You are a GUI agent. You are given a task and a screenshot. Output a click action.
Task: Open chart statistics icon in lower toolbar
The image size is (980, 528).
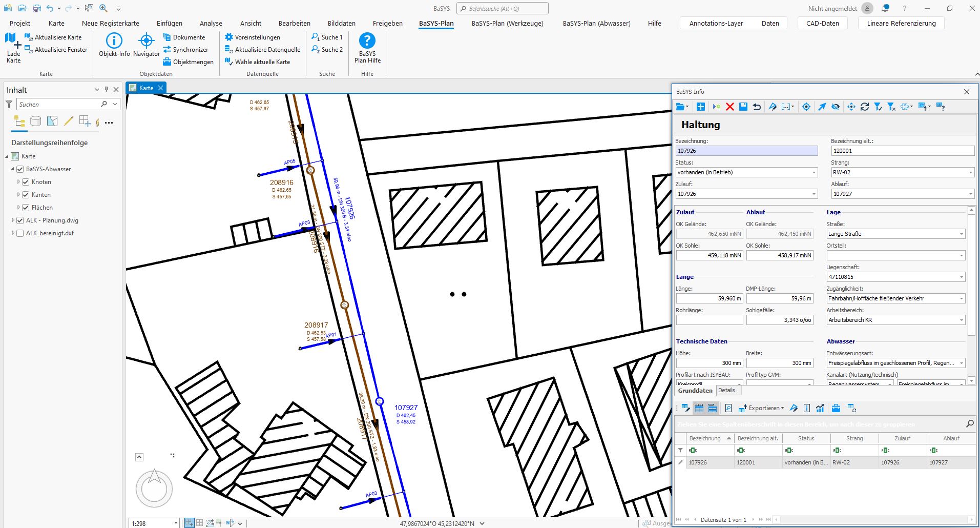tap(820, 408)
